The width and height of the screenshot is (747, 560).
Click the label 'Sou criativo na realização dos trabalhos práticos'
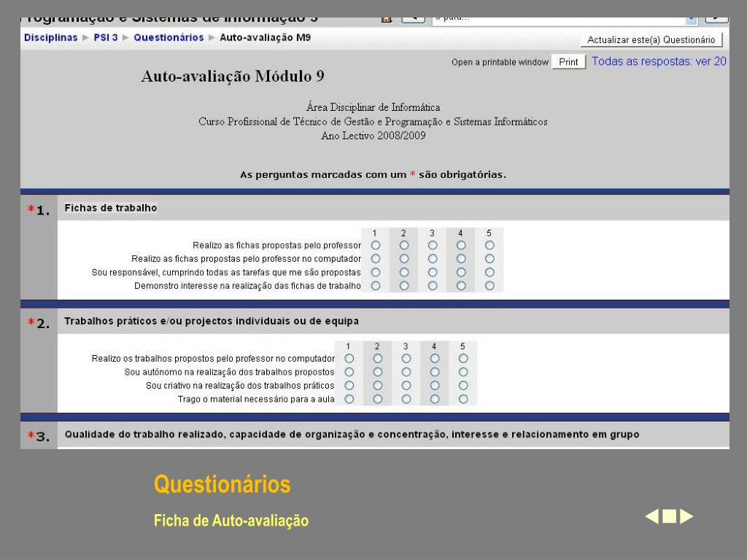[x=240, y=386]
